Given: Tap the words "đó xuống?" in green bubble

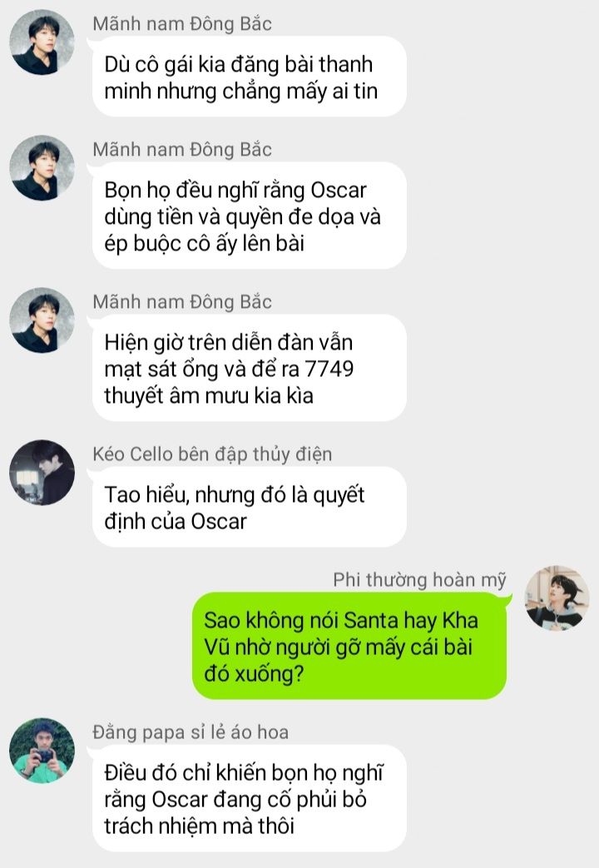Looking at the screenshot, I should (254, 674).
